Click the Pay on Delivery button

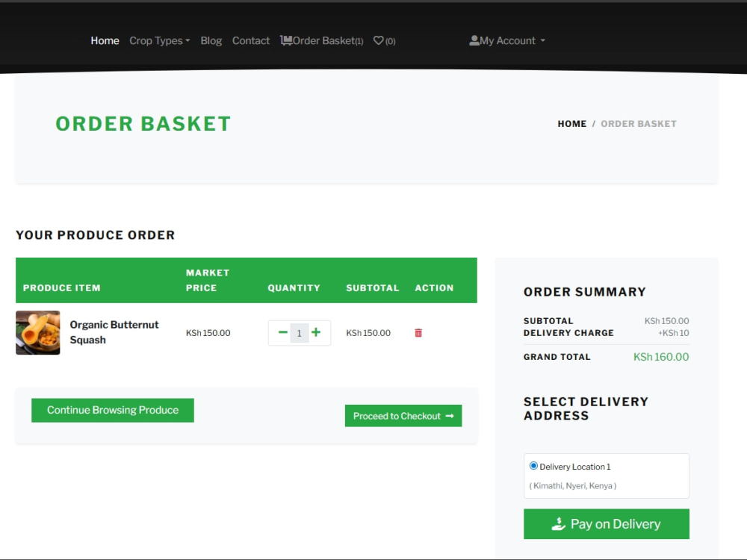(x=606, y=524)
